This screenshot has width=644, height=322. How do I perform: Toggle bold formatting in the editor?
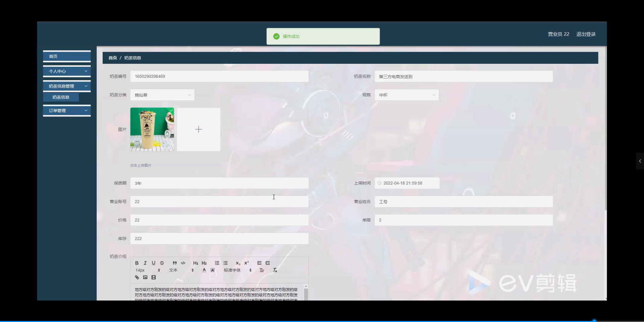[x=137, y=263]
